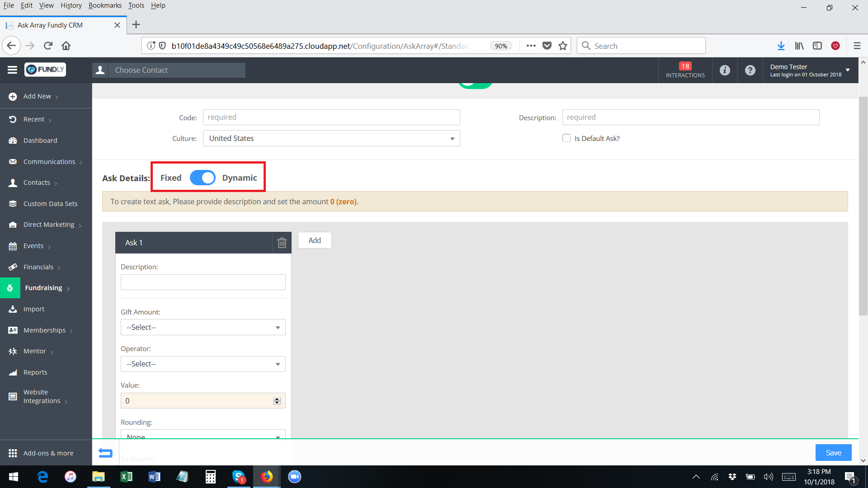Screen dimensions: 868x488
Task: Open the Windows Calculator from taskbar
Action: pos(210,477)
